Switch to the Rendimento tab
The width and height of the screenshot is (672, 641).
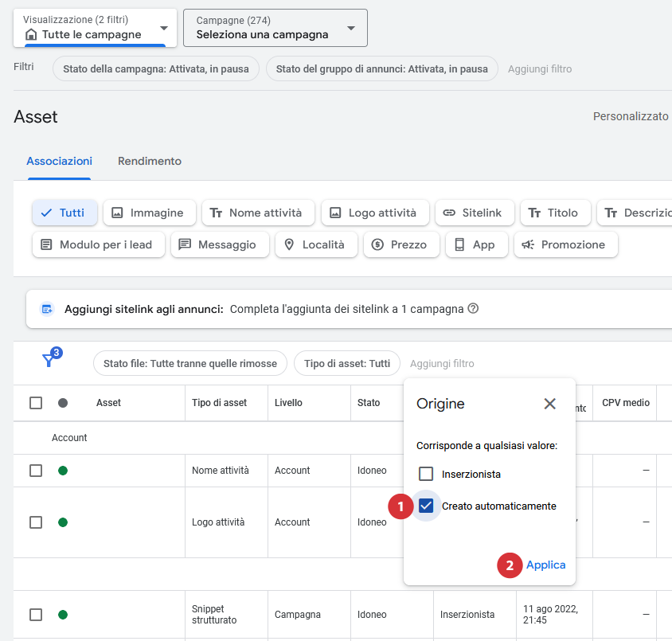pyautogui.click(x=150, y=161)
